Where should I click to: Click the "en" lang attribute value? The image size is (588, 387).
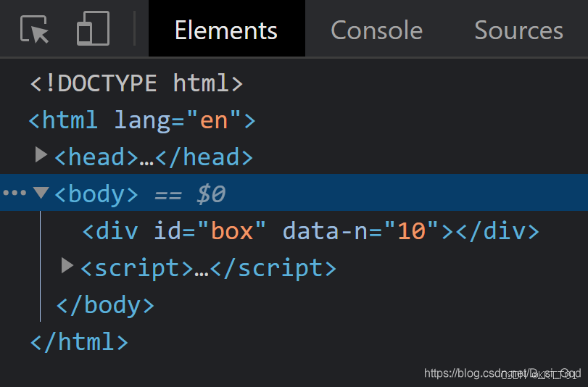[x=214, y=120]
